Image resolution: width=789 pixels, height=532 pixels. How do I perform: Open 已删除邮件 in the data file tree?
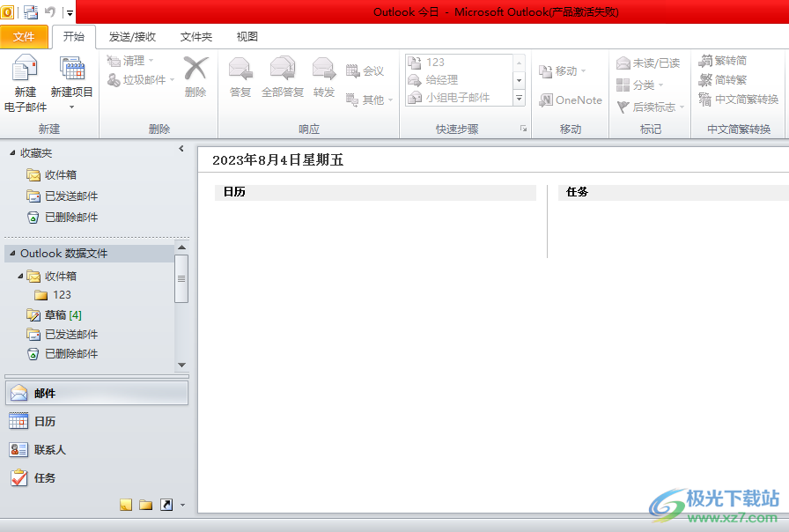(x=62, y=354)
